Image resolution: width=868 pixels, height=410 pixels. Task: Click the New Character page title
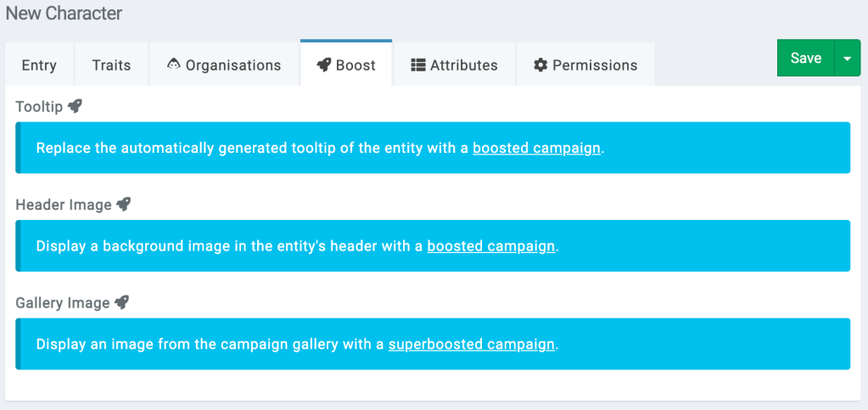point(64,14)
